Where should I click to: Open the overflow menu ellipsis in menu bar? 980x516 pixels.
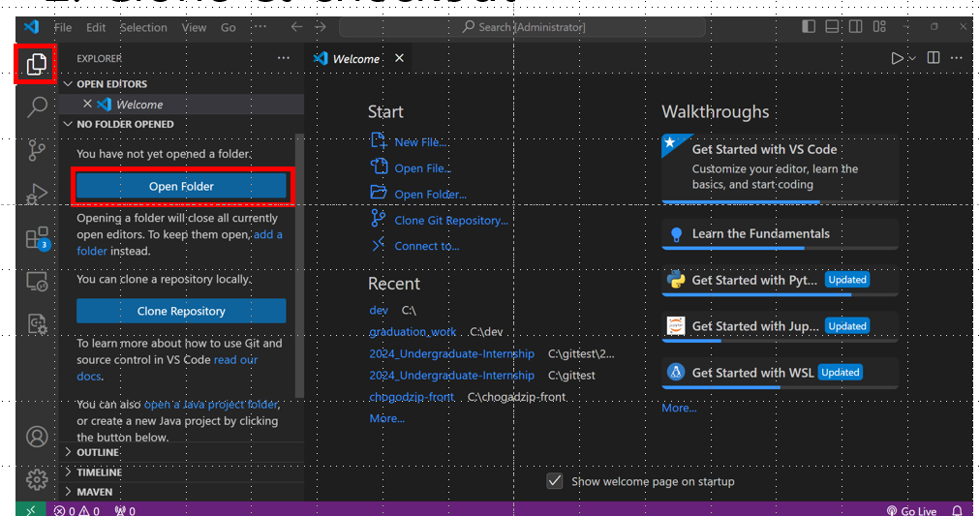260,26
